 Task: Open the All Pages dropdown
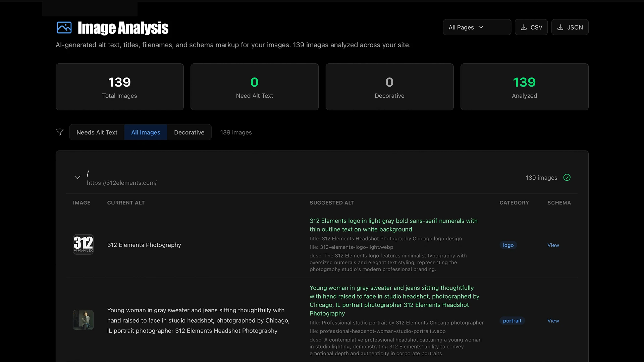477,27
